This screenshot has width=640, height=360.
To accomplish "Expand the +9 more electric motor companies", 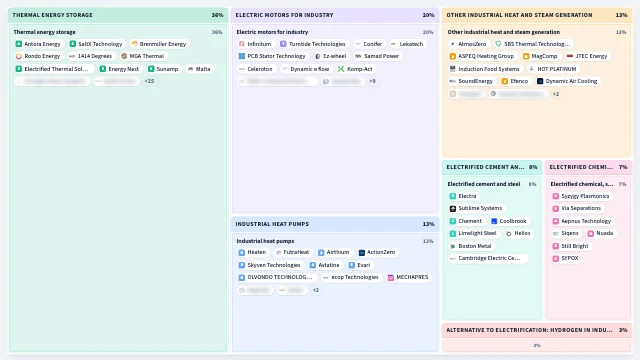I will pyautogui.click(x=372, y=81).
